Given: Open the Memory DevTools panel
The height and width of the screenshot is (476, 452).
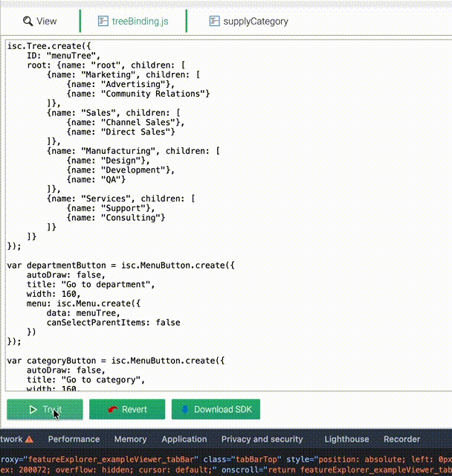Looking at the screenshot, I should pos(130,439).
